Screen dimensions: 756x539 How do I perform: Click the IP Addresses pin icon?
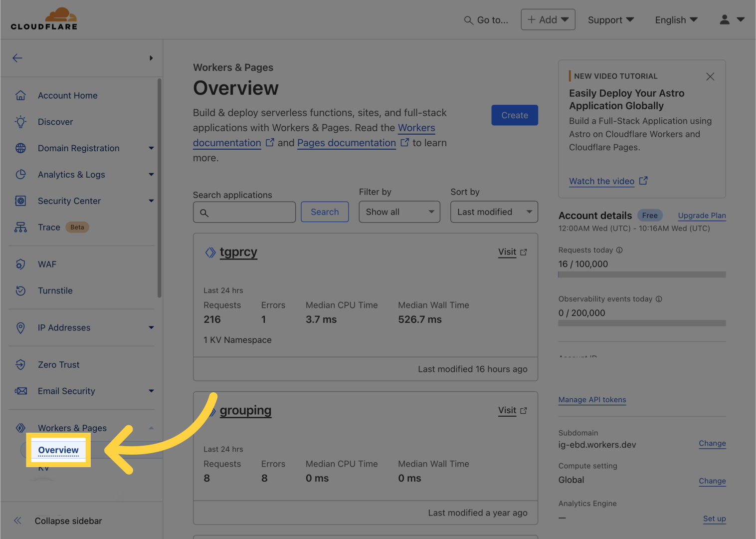point(20,328)
